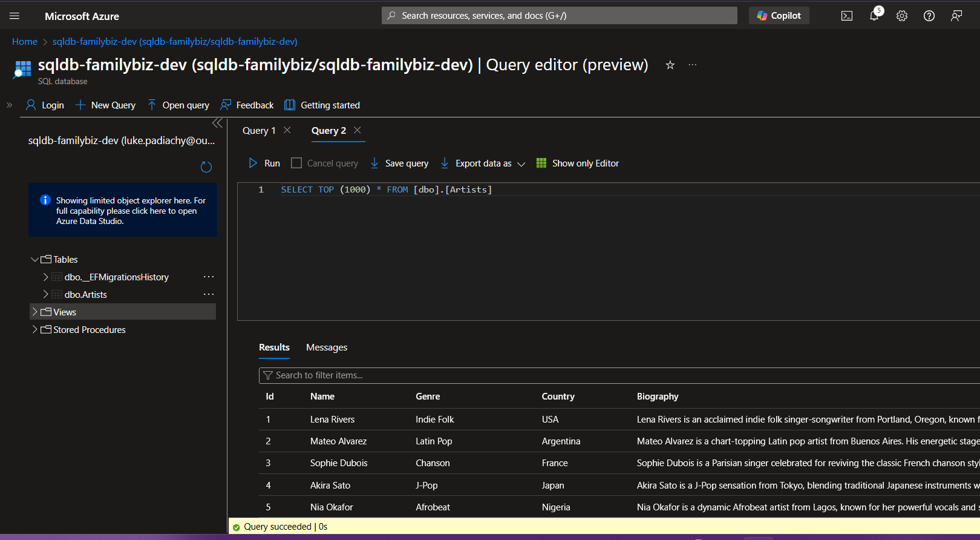Image resolution: width=980 pixels, height=540 pixels.
Task: Click the Biography column header
Action: 658,397
